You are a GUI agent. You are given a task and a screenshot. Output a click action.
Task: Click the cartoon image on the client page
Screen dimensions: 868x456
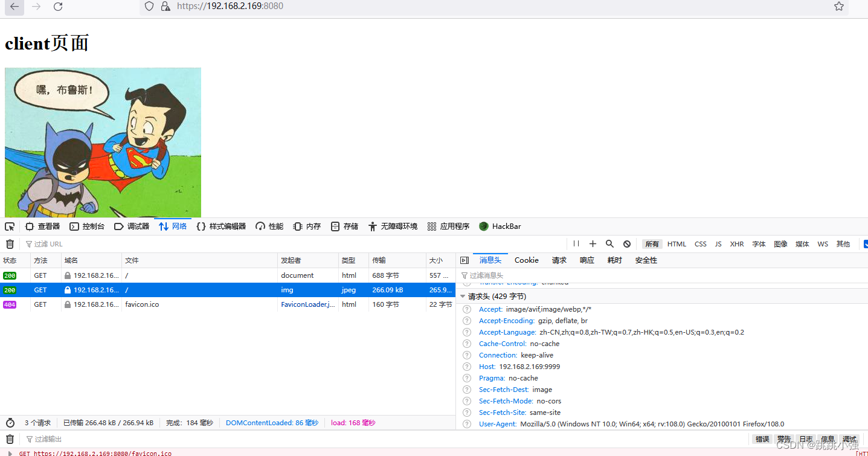coord(103,143)
